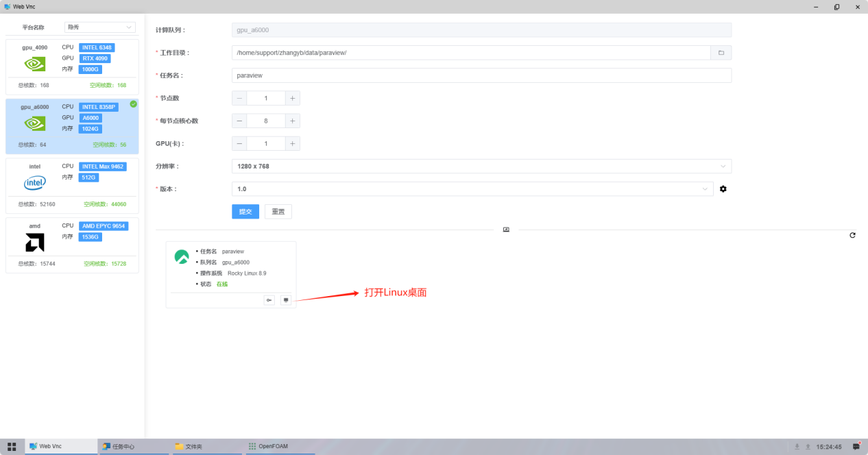This screenshot has width=868, height=455.
Task: Select the intel queue card
Action: click(72, 186)
